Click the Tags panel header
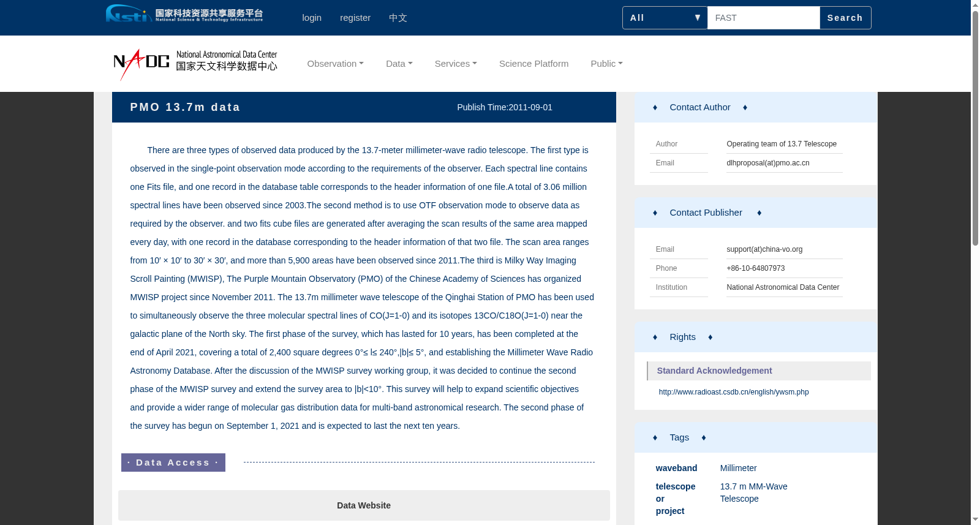980x525 pixels. point(756,437)
